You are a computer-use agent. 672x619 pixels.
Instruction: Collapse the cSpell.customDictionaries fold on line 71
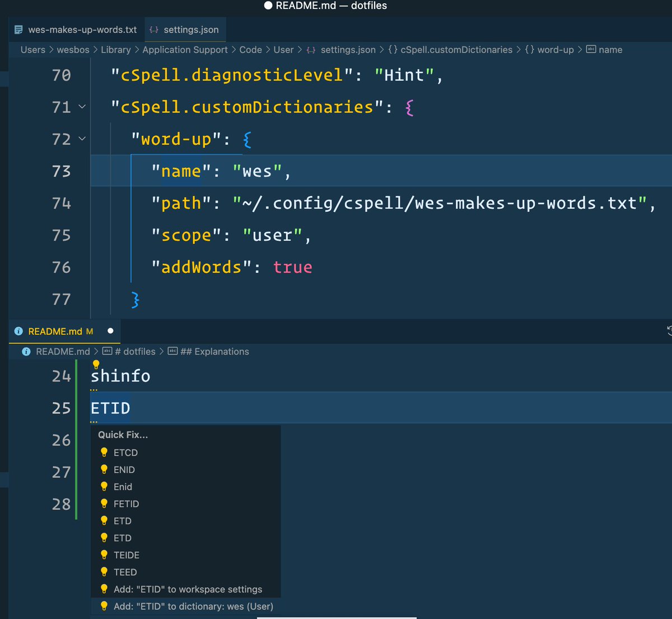coord(82,108)
